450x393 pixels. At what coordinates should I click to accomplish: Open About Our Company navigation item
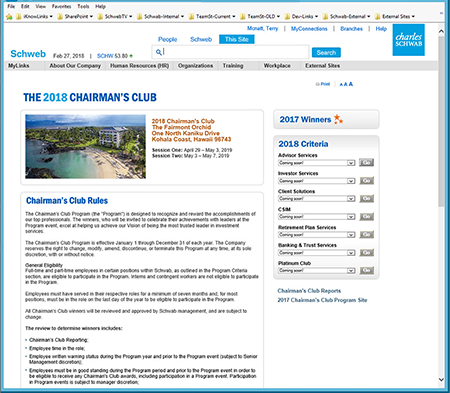pyautogui.click(x=75, y=66)
